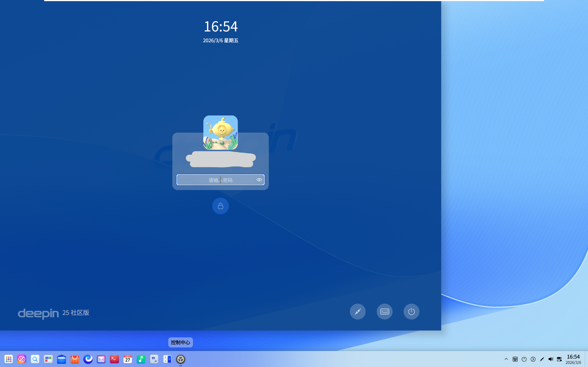The height and width of the screenshot is (367, 588).
Task: Expand the tray circled arrow icon
Action: tap(533, 359)
